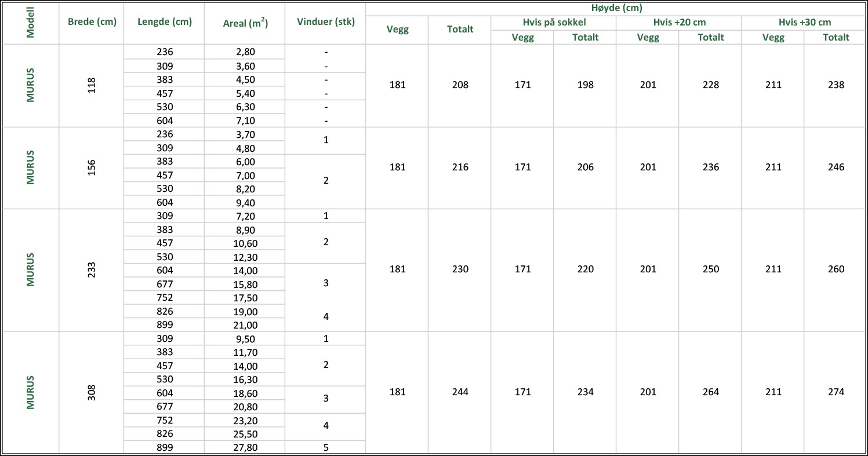Select the Brede (cm) column header
The image size is (868, 456).
point(92,22)
